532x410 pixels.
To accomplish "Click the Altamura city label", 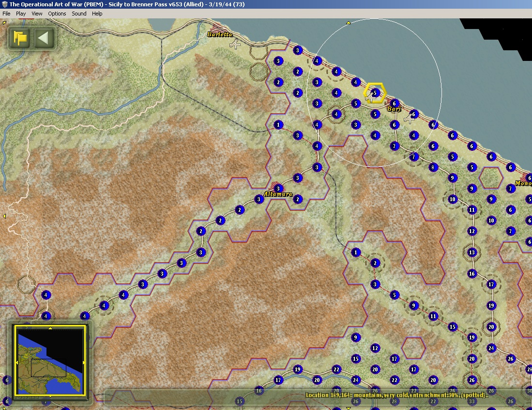I will pos(278,194).
